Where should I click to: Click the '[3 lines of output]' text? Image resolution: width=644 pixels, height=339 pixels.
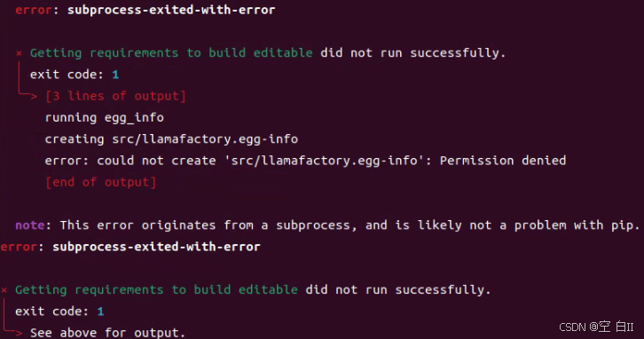click(115, 96)
